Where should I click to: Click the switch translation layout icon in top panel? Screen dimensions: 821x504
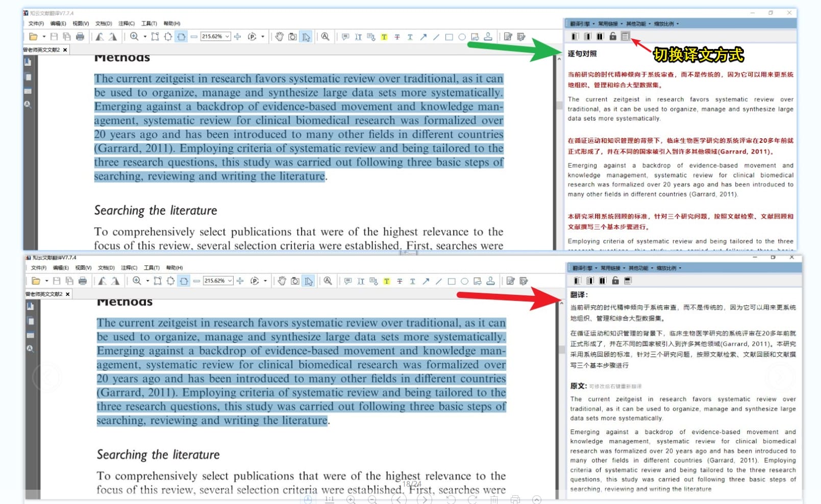[626, 36]
